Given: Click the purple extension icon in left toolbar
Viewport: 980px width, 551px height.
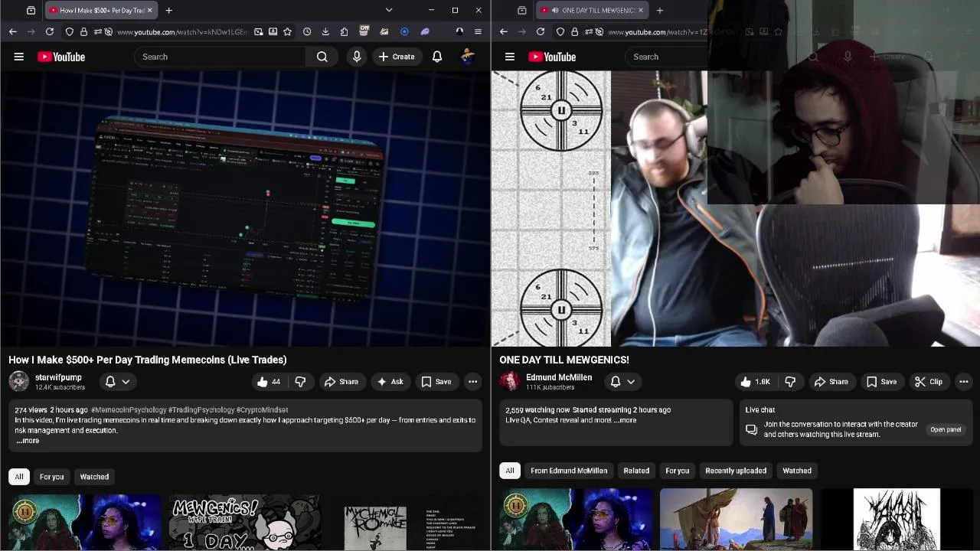Looking at the screenshot, I should (x=425, y=31).
